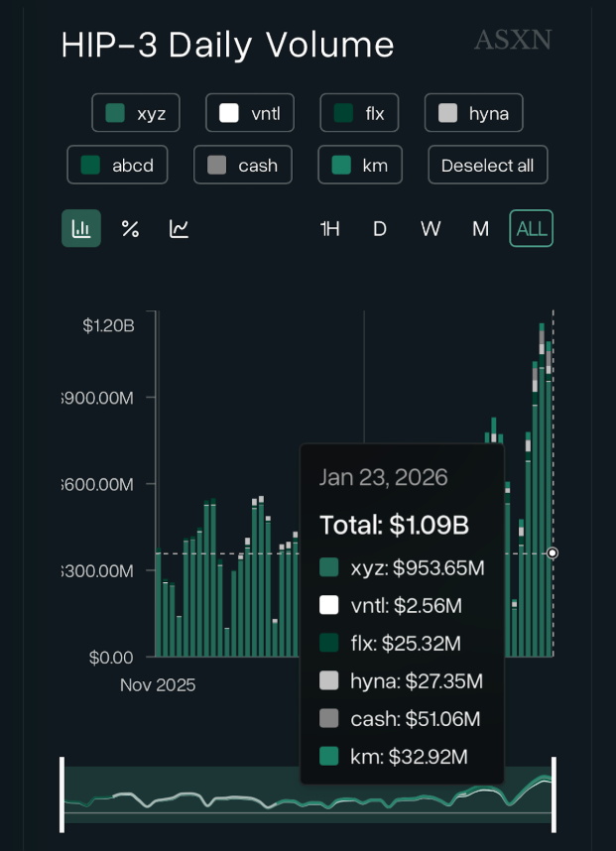Click the left range slider handle
Screen dimensions: 616x851
(62, 794)
